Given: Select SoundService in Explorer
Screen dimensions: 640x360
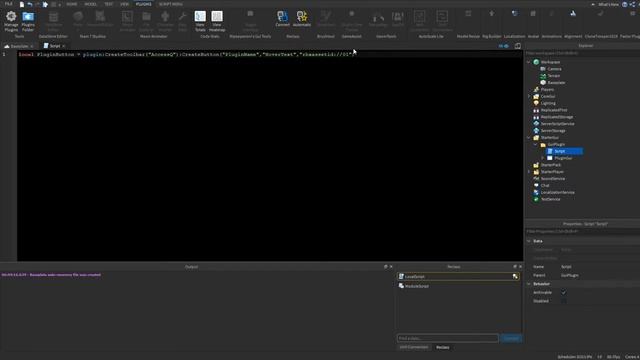Looking at the screenshot, I should pyautogui.click(x=553, y=179).
